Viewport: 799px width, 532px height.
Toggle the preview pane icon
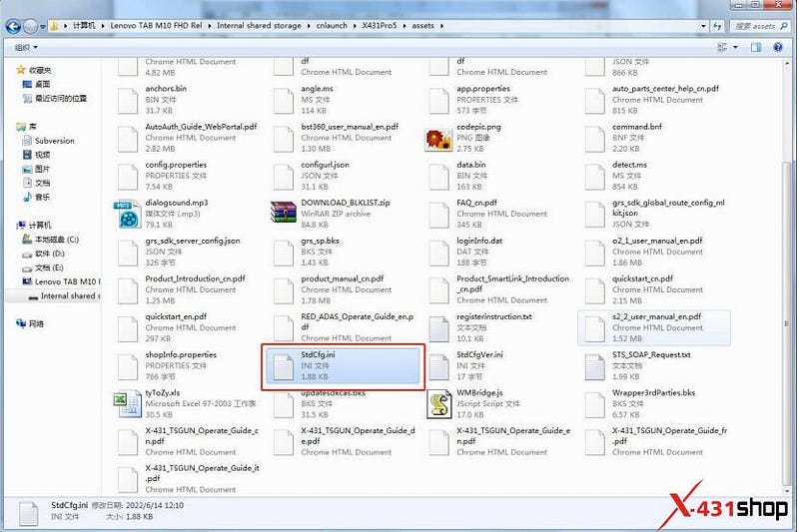(756, 47)
